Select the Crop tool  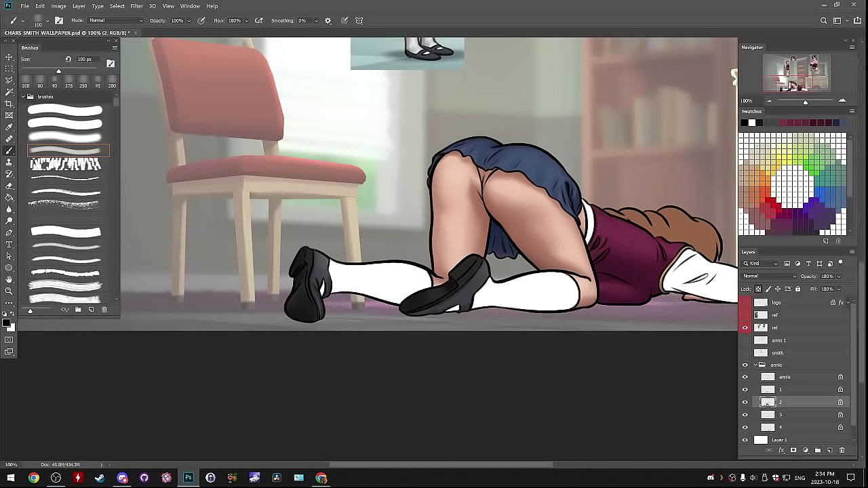(9, 104)
